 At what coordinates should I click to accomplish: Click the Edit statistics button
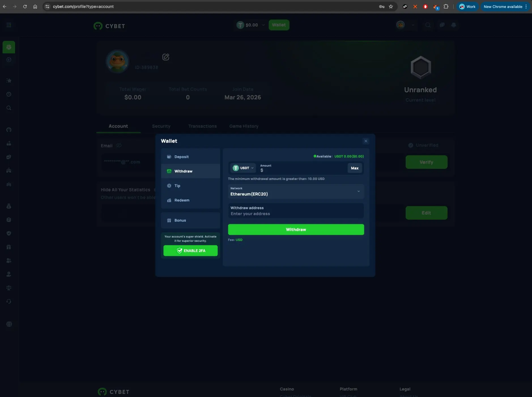[426, 213]
